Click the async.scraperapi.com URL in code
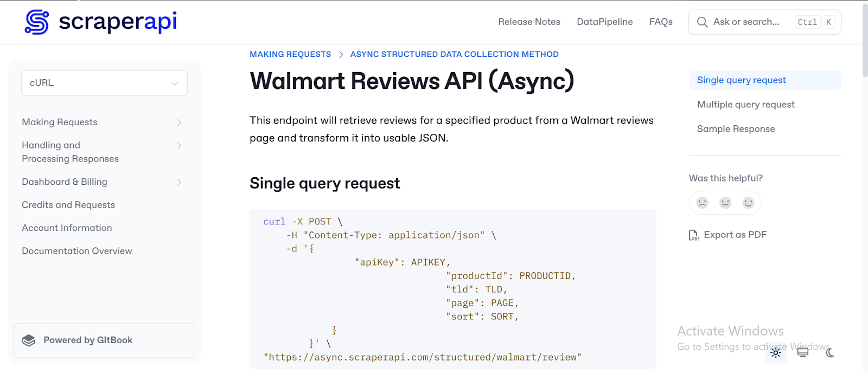868x373 pixels. pyautogui.click(x=422, y=357)
